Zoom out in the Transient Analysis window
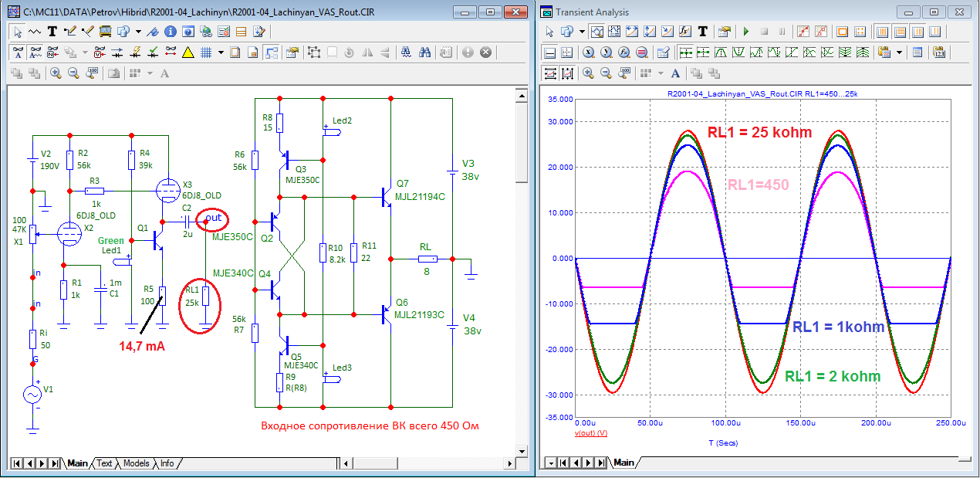980x478 pixels. pos(606,73)
